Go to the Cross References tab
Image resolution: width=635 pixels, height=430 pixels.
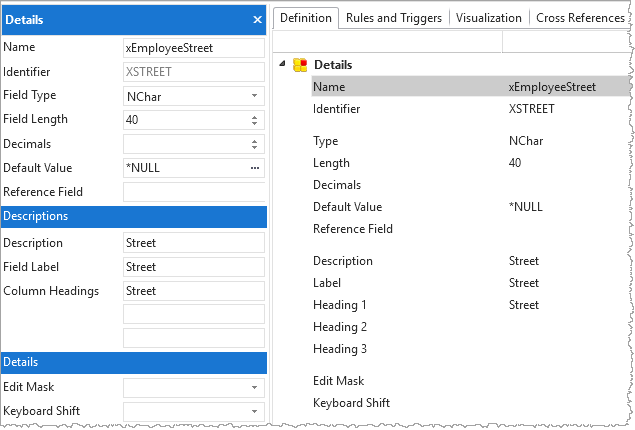tap(580, 18)
